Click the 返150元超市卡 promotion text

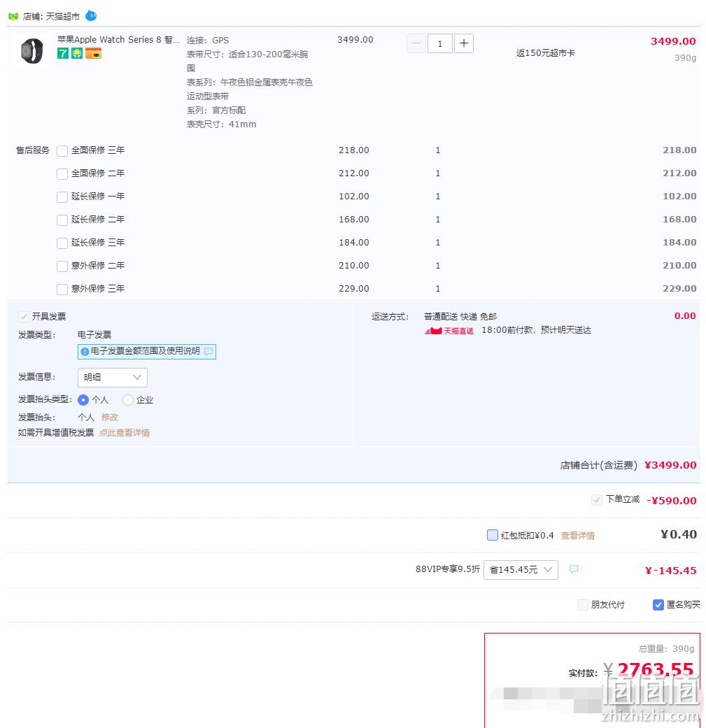[x=545, y=53]
